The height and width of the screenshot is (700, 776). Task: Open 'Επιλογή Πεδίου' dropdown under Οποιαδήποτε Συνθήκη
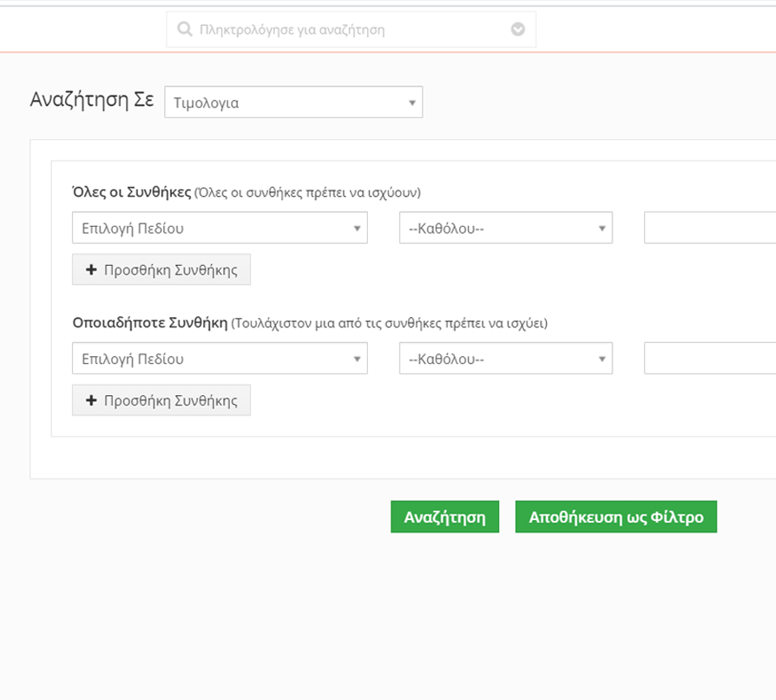(220, 359)
